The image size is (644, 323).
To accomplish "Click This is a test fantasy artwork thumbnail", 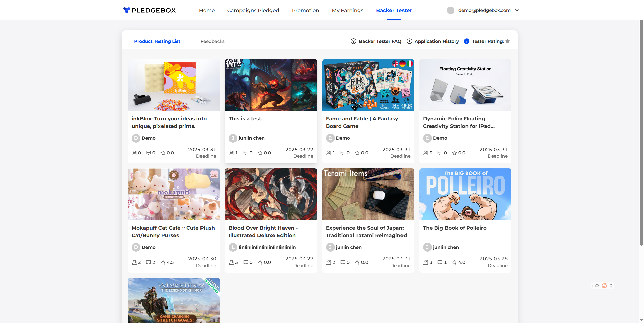I will (x=271, y=85).
